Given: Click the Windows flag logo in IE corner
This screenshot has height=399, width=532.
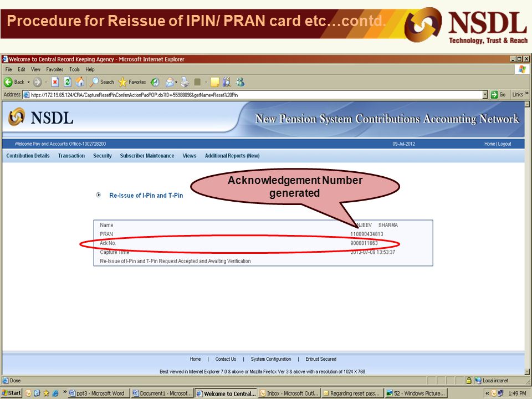Looking at the screenshot, I should [x=522, y=70].
